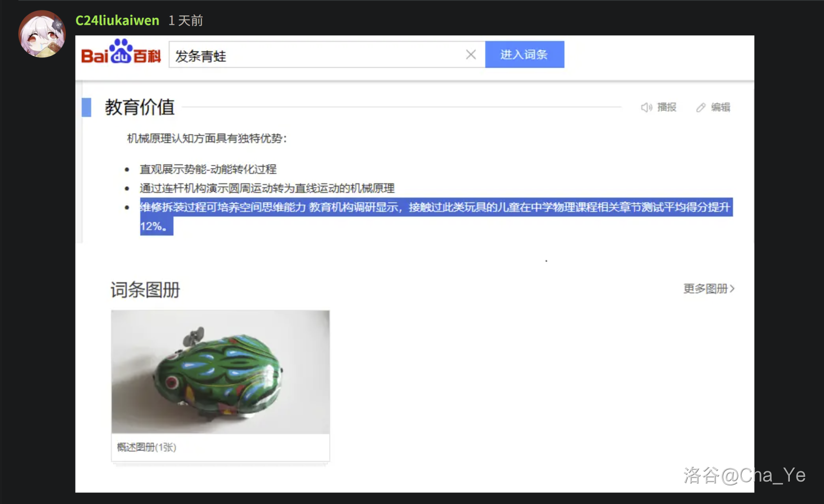Screen dimensions: 824x504
Task: Click the 词条图册 heading
Action: coord(145,290)
